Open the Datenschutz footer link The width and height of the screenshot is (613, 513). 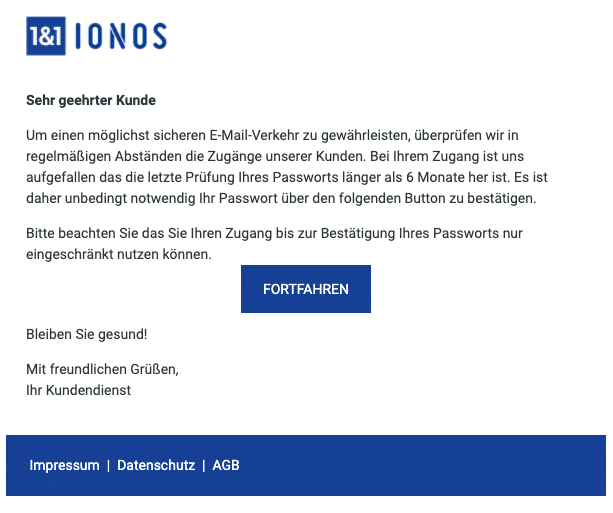pyautogui.click(x=156, y=465)
